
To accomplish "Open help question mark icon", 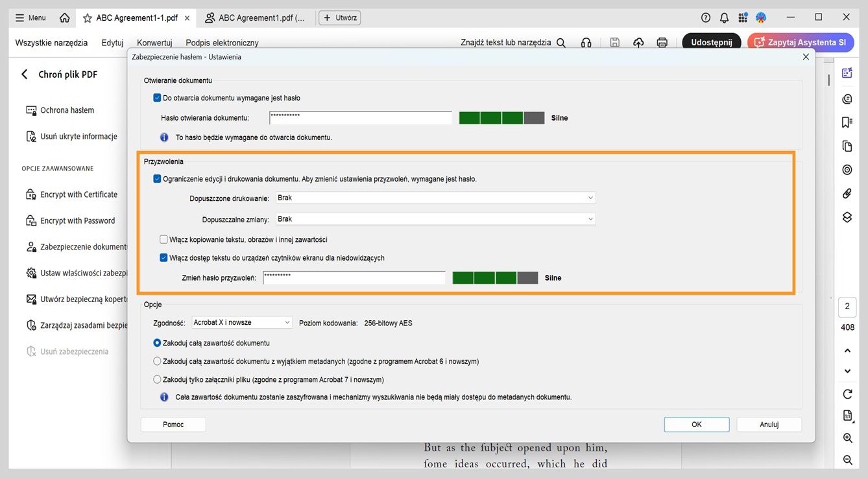I will [706, 18].
